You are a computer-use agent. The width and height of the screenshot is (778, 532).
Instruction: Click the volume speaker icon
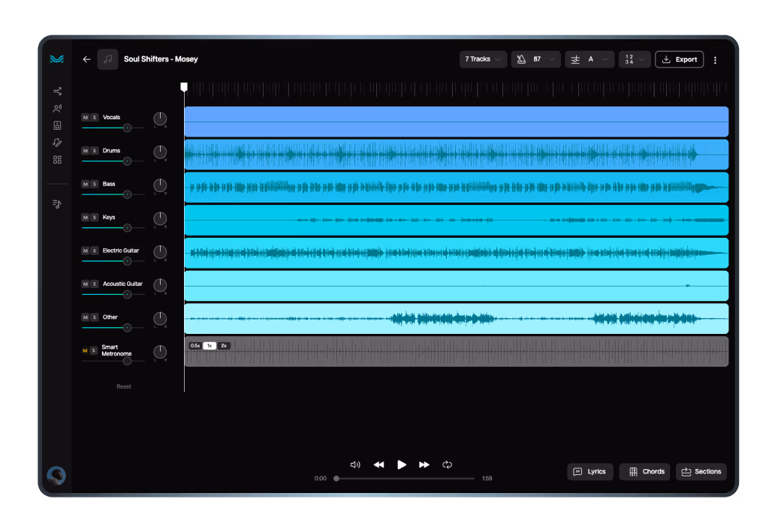pyautogui.click(x=355, y=465)
